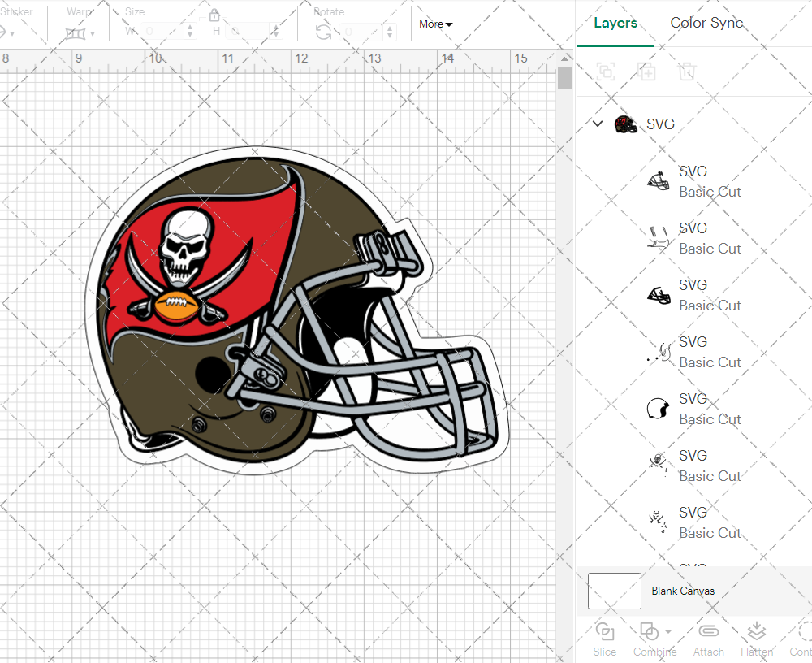Open the More dropdown menu
This screenshot has height=663, width=812.
coord(435,24)
